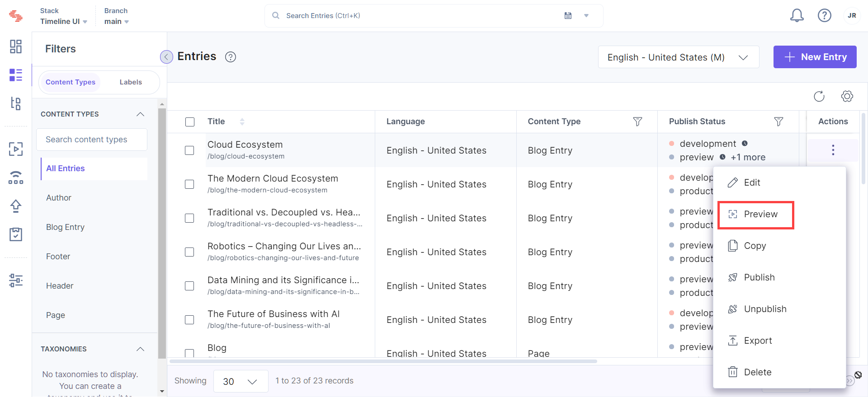Click the magnifier icon in search bar

point(275,16)
